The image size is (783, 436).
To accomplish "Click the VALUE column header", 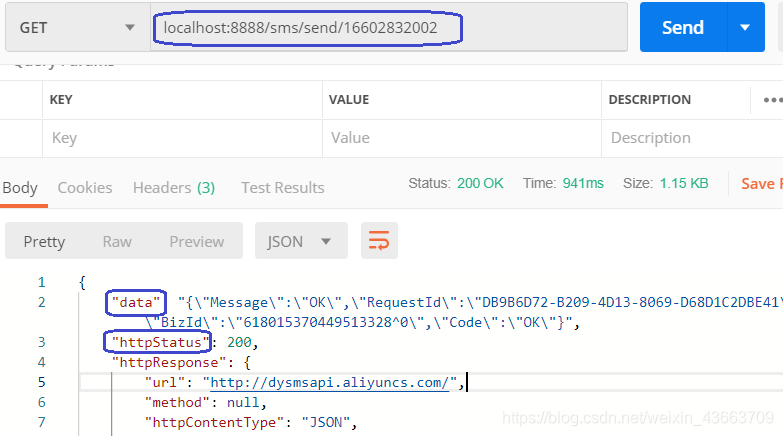I will [349, 100].
